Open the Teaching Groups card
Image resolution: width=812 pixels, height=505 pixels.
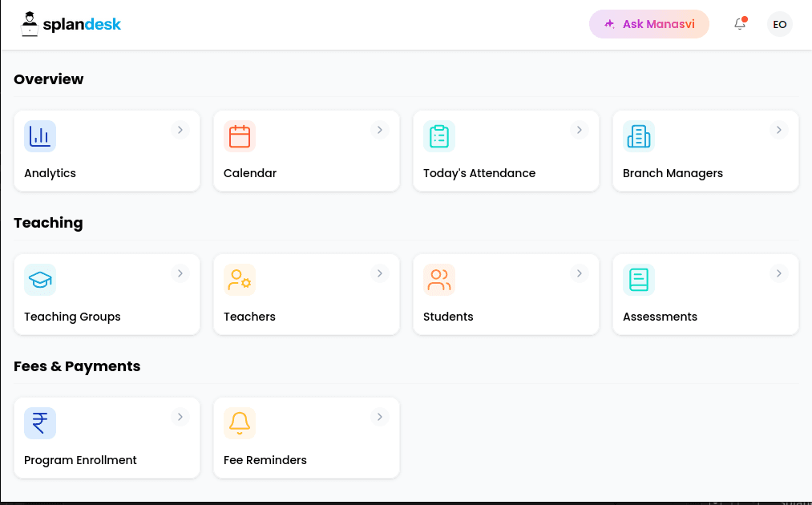pos(107,294)
